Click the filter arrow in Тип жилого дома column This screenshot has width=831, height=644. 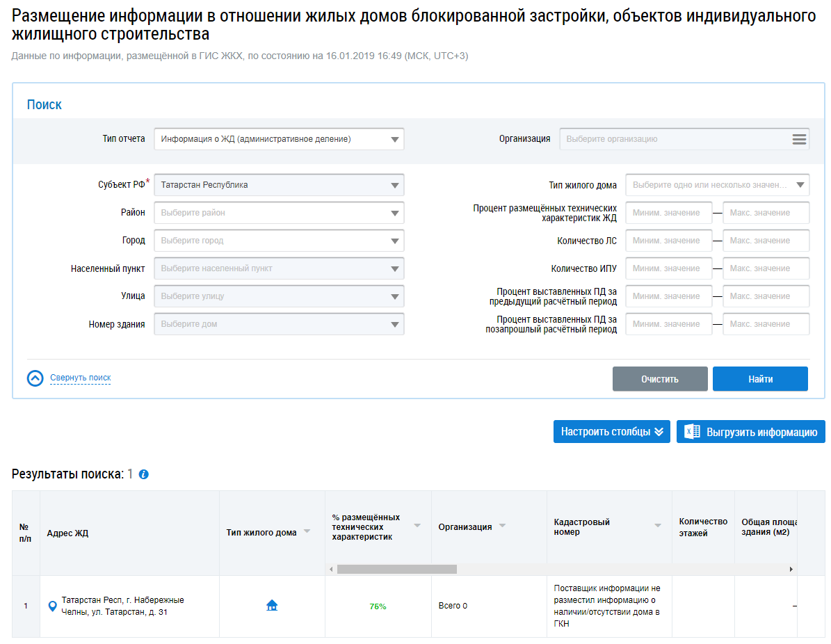tap(306, 532)
